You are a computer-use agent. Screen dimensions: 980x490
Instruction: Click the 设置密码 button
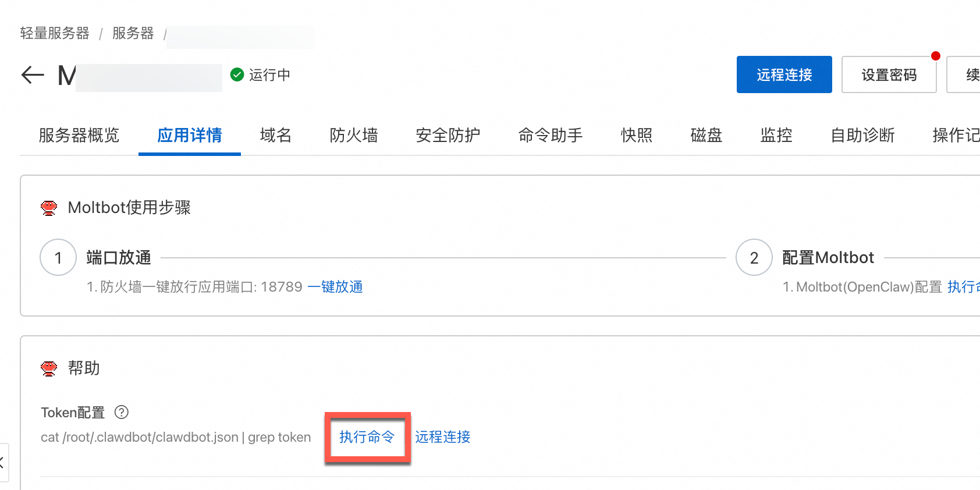coord(889,74)
